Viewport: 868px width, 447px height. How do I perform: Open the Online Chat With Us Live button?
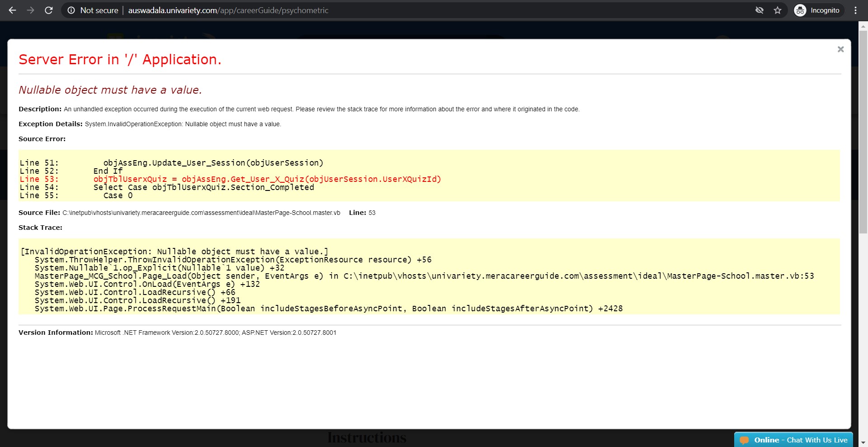coord(794,440)
